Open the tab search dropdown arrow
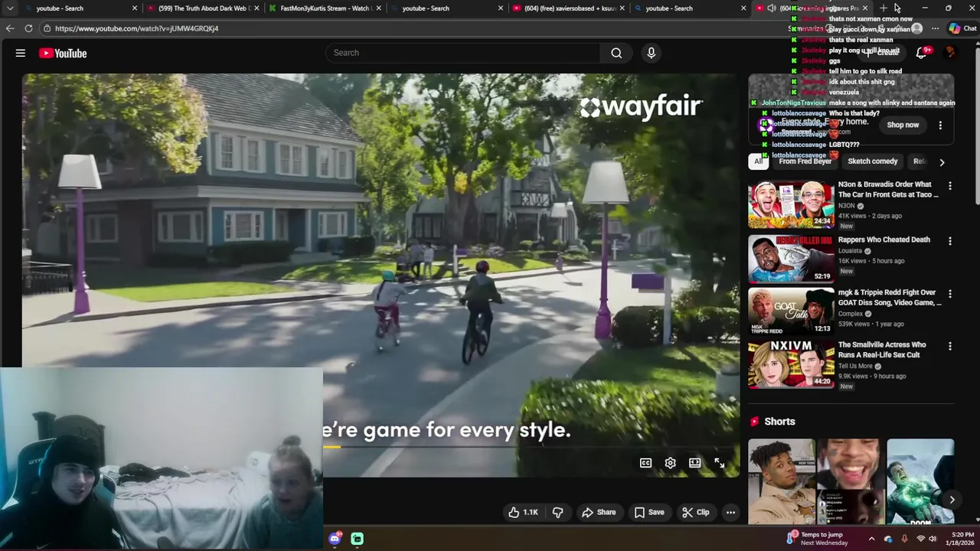The image size is (980, 551). (x=10, y=8)
